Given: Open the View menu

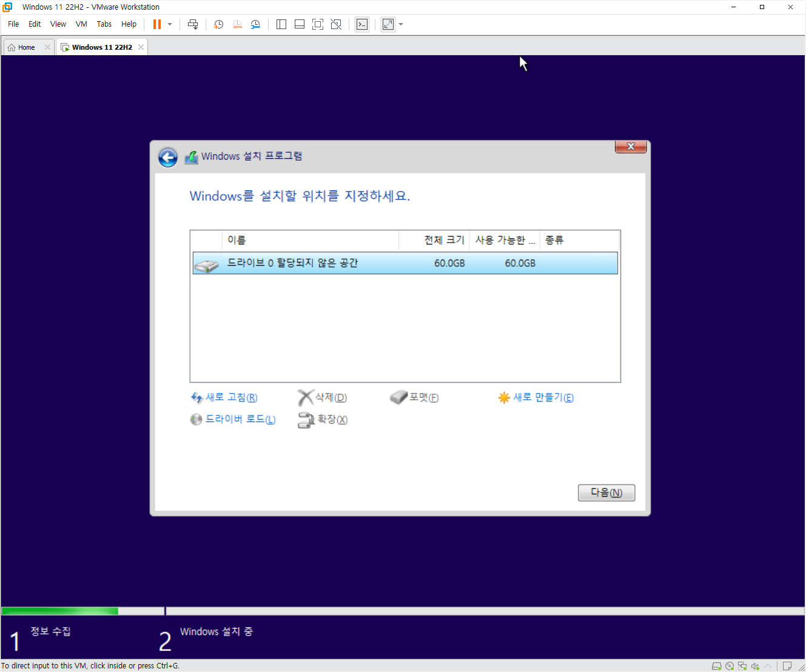Looking at the screenshot, I should point(58,24).
